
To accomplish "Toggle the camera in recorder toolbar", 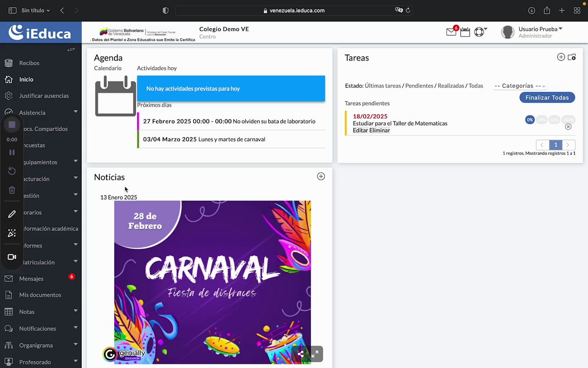I will (12, 257).
